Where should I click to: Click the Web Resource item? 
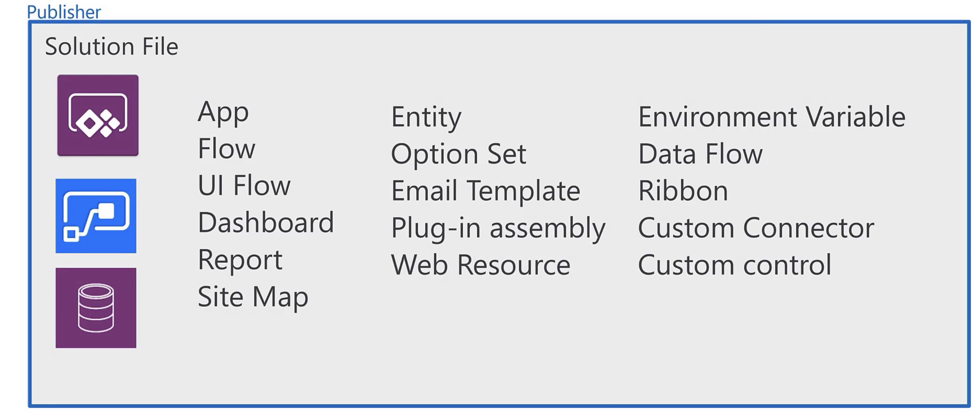click(x=480, y=265)
